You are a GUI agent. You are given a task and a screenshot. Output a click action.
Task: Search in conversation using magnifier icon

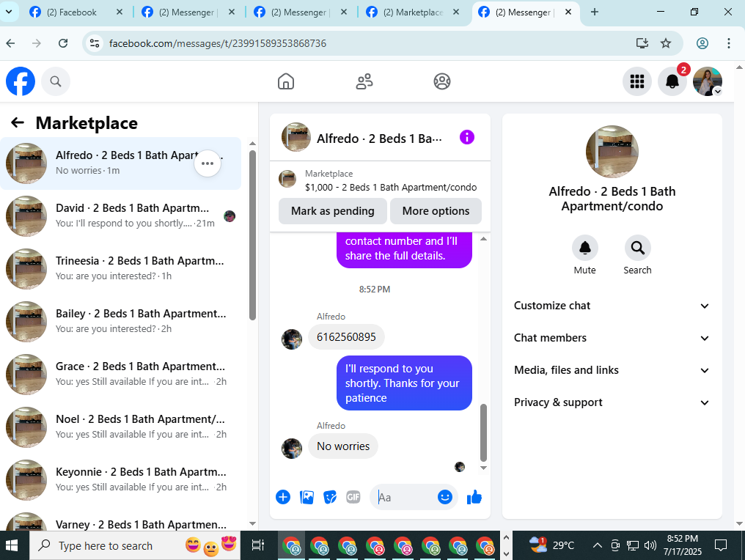(x=638, y=248)
